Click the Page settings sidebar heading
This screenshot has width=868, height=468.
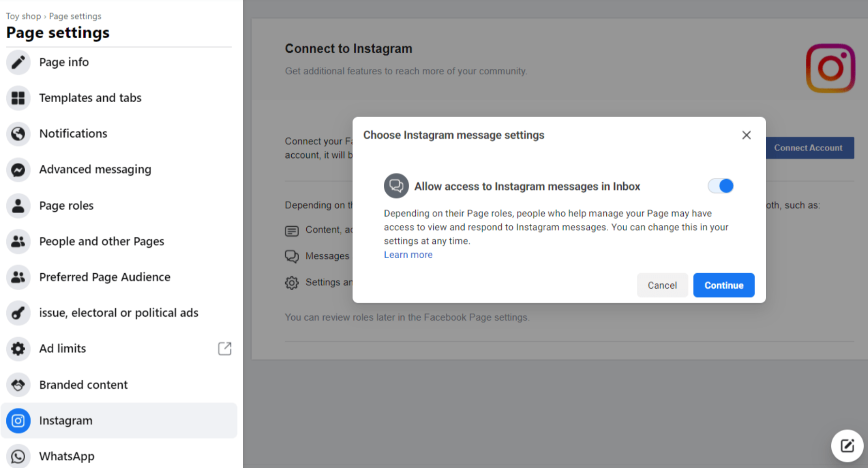point(58,33)
